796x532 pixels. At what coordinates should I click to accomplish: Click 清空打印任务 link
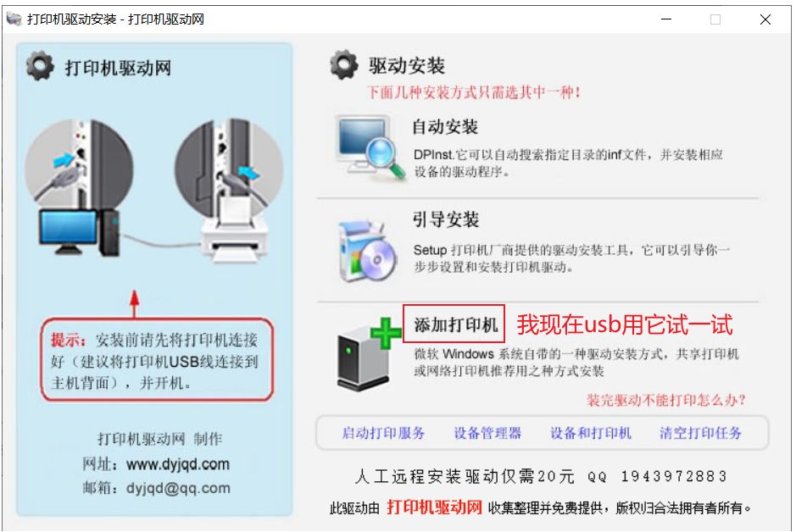[x=700, y=433]
